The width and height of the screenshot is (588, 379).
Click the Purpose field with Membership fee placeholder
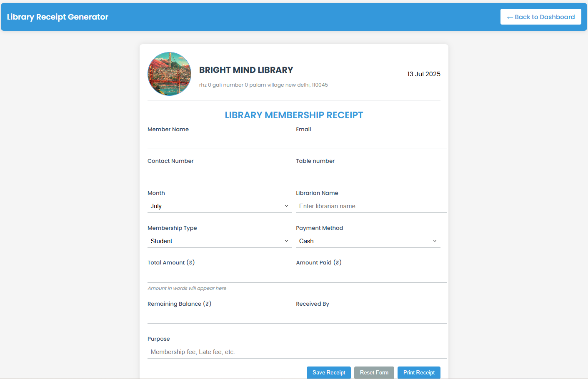coord(292,352)
